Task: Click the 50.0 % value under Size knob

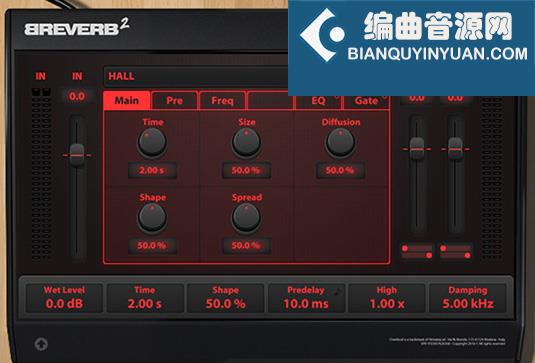Action: (246, 170)
